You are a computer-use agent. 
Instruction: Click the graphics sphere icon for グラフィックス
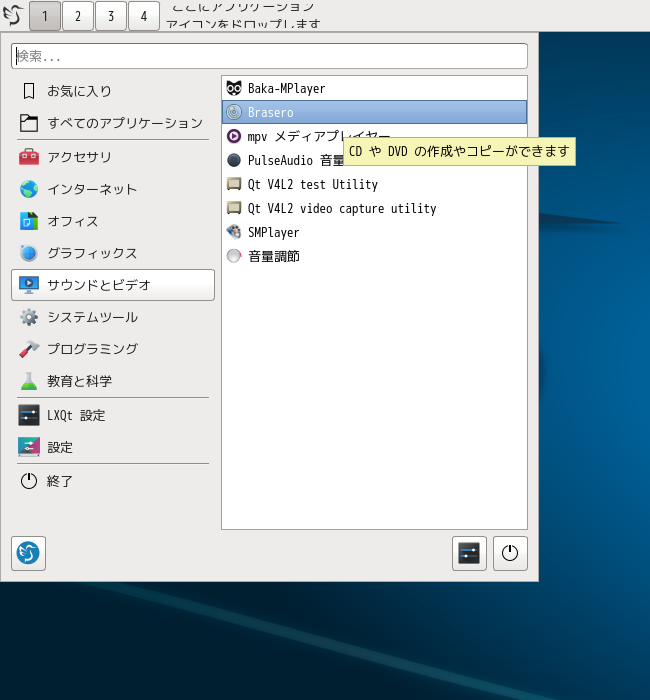pos(29,253)
